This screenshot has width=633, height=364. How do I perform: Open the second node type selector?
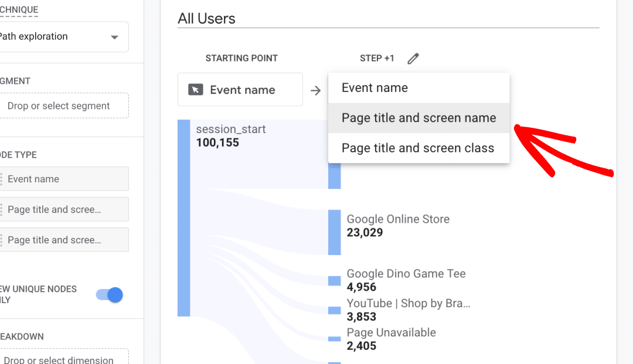point(64,209)
